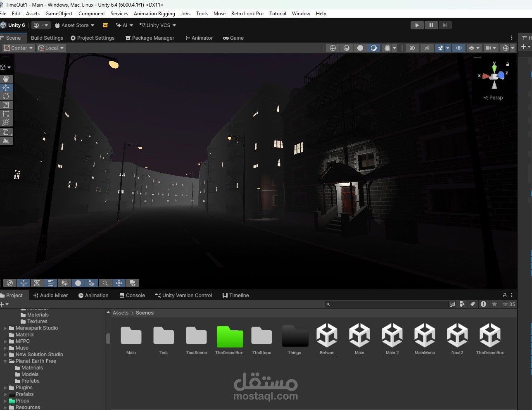Click the favorites star icon in Project
The width and height of the screenshot is (532, 410).
coord(494,304)
